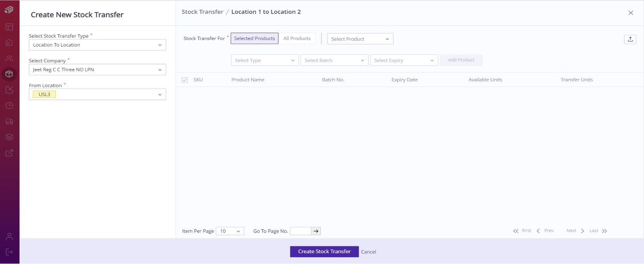The height and width of the screenshot is (264, 644).
Task: Open the external link sidebar icon
Action: pyautogui.click(x=9, y=153)
